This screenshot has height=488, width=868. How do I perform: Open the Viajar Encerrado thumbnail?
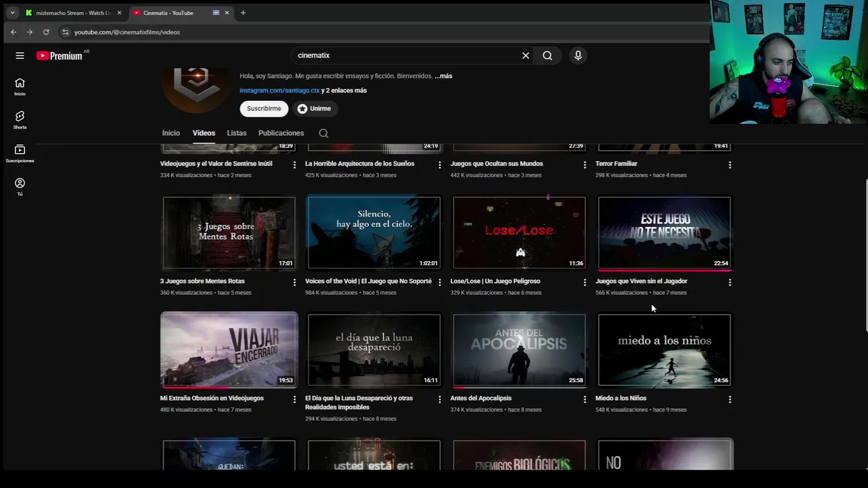[x=229, y=350]
